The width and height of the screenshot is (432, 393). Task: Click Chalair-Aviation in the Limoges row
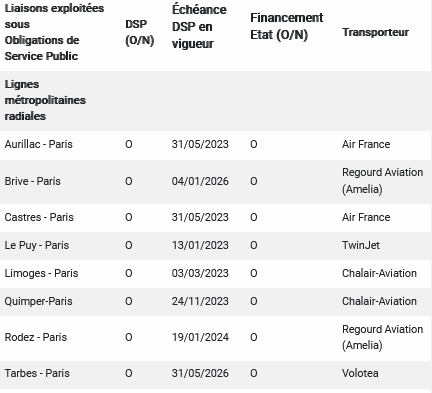[x=379, y=273]
